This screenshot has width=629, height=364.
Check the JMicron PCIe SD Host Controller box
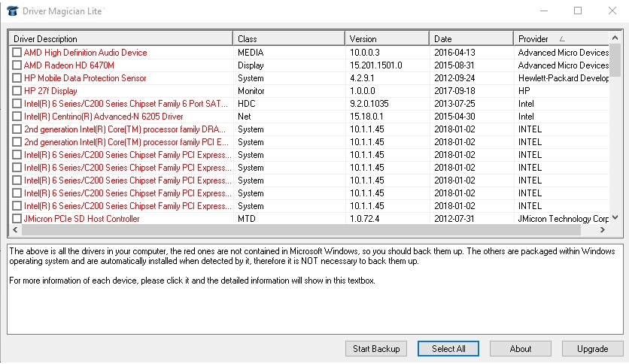[x=17, y=219]
